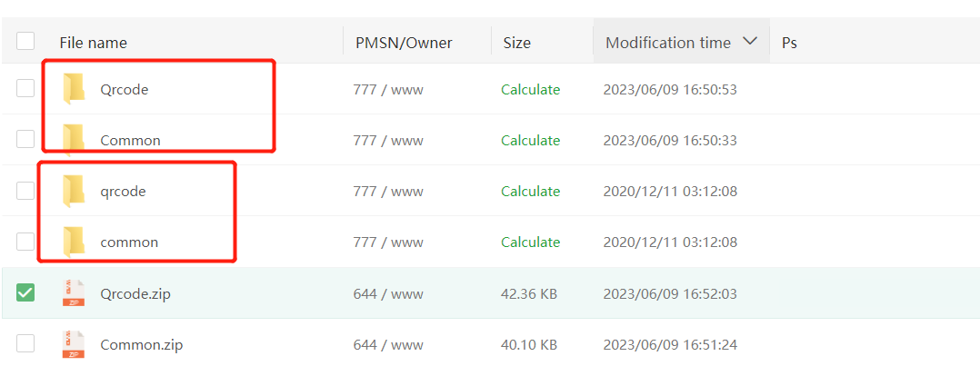Calculate size of lowercase common folder
980x366 pixels.
click(531, 242)
